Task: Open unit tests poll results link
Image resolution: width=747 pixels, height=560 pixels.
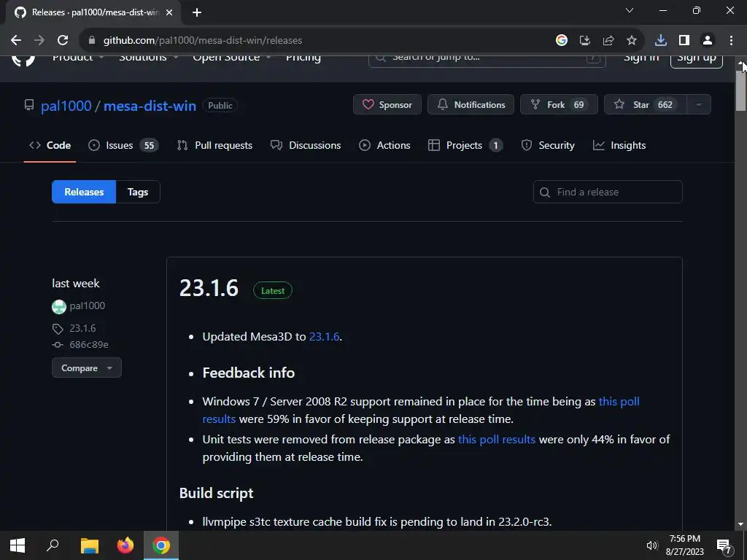Action: [x=496, y=440]
